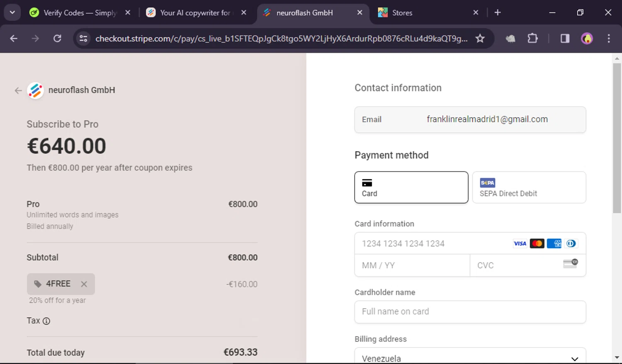Select SEPA Direct Debit payment method

[529, 187]
